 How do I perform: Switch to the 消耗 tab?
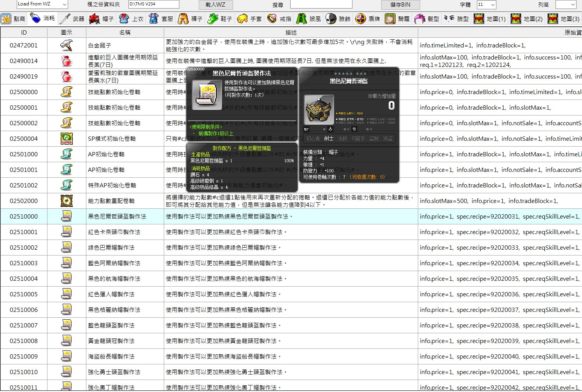coord(43,19)
